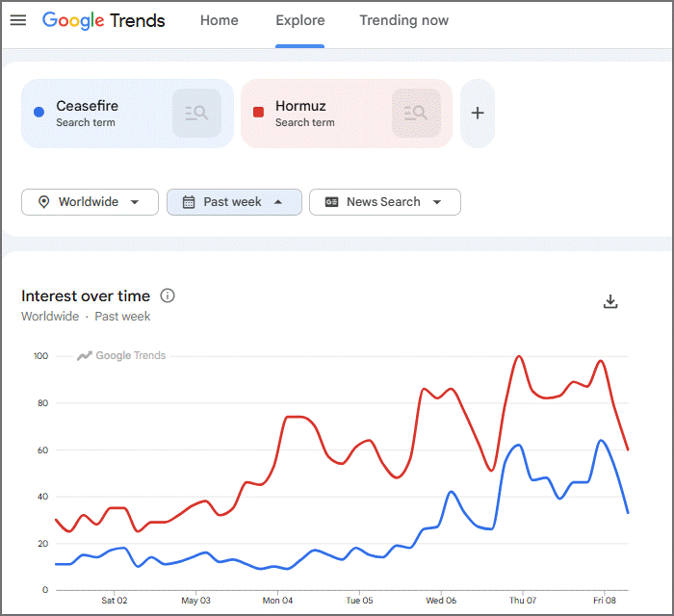Click the Google Trends logo
Image resolution: width=674 pixels, height=616 pixels.
104,20
